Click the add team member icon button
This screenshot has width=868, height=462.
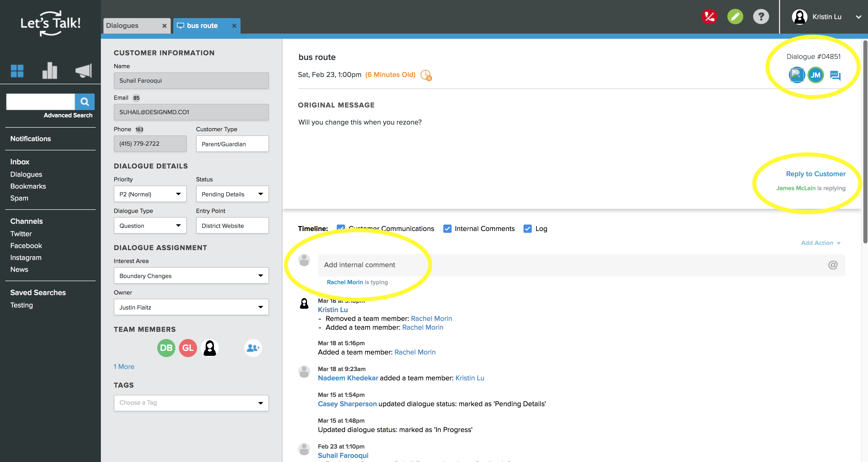pyautogui.click(x=253, y=348)
